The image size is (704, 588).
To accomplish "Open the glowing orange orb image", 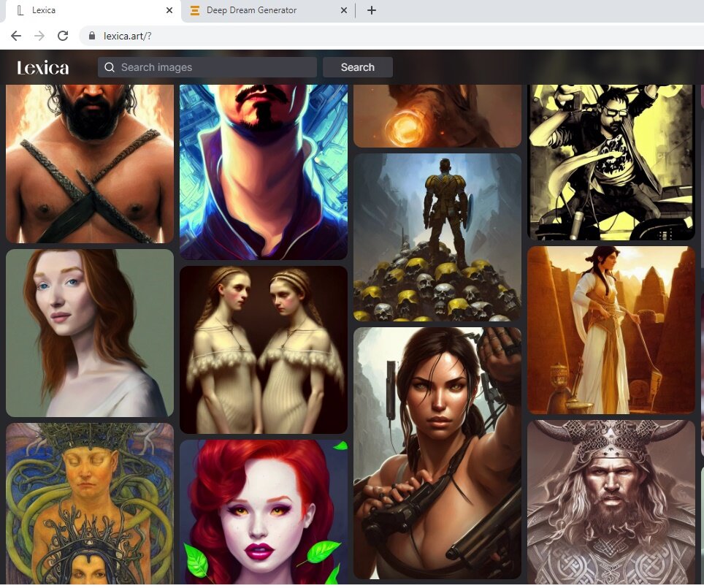I will pos(437,116).
